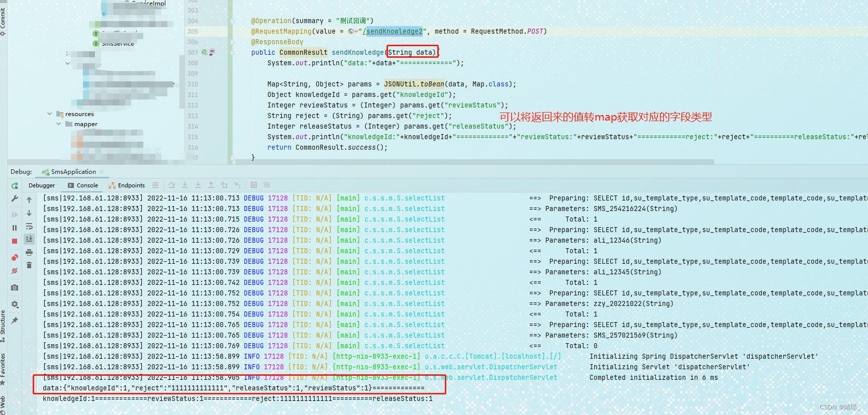Open the Favorites tool window
The width and height of the screenshot is (868, 415).
3,369
